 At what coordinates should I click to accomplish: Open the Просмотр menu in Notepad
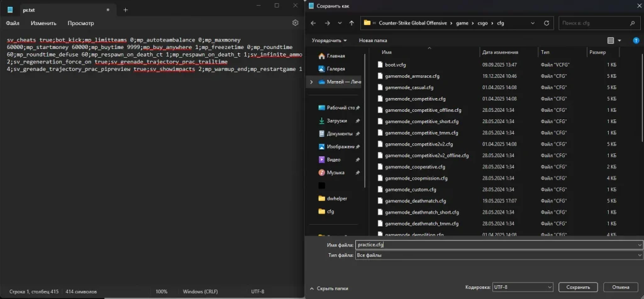pyautogui.click(x=80, y=23)
